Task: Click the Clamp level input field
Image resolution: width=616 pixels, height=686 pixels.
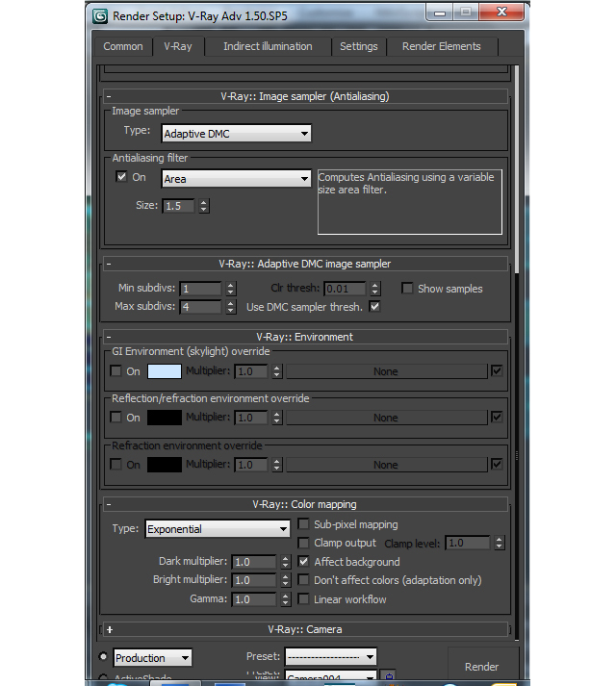Action: click(x=468, y=543)
